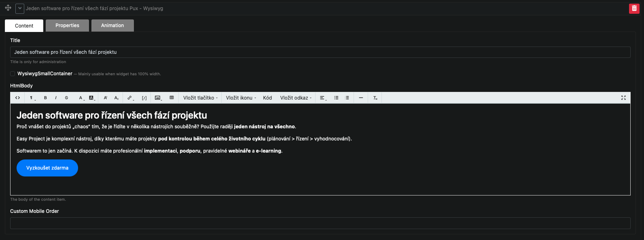Apply bold formatting
This screenshot has width=644, height=240.
tap(45, 98)
